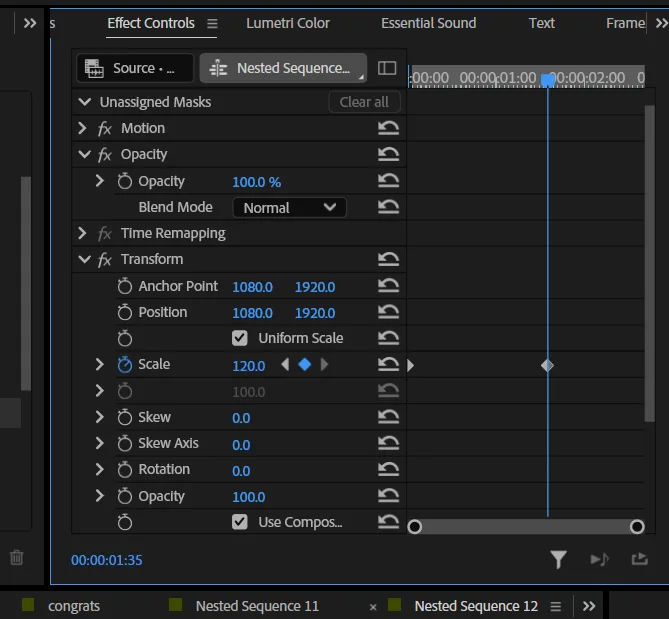669x619 pixels.
Task: Open the Nested Sequence 12 panel menu
Action: coord(556,606)
